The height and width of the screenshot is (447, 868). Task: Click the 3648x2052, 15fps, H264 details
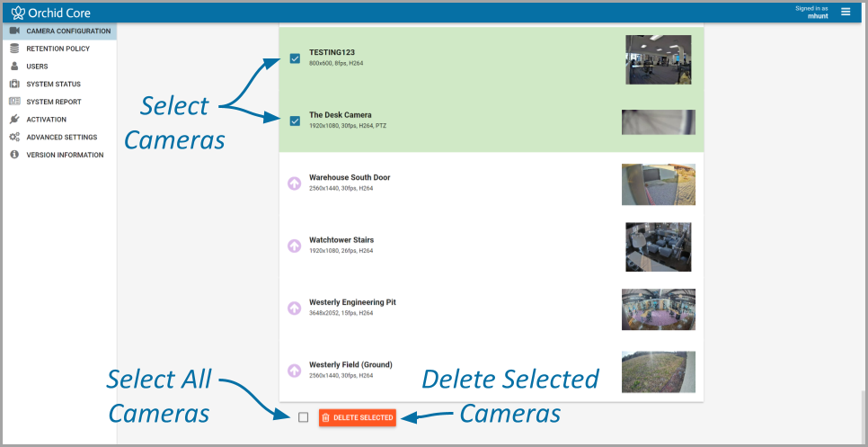click(341, 313)
